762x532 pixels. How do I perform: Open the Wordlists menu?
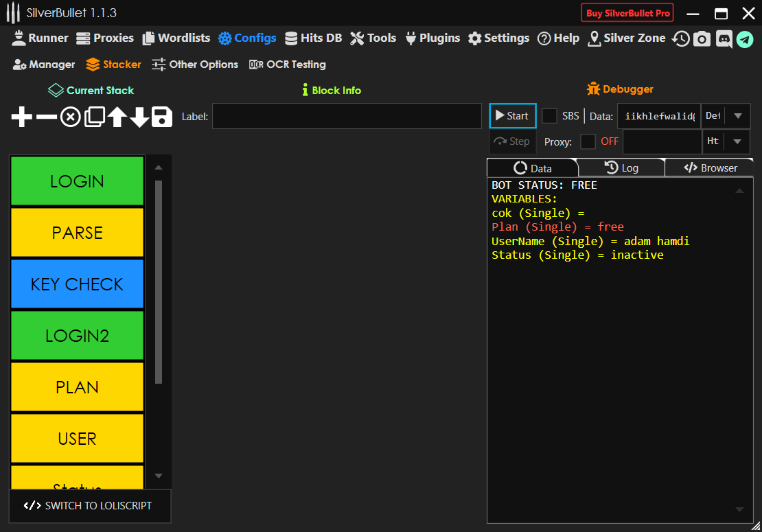point(176,38)
